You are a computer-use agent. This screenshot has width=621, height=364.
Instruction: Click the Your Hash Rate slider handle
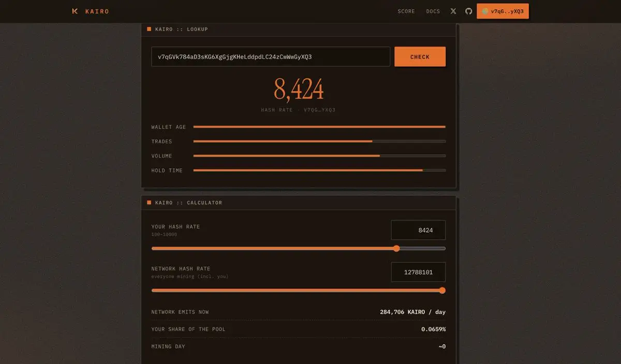[x=396, y=249]
